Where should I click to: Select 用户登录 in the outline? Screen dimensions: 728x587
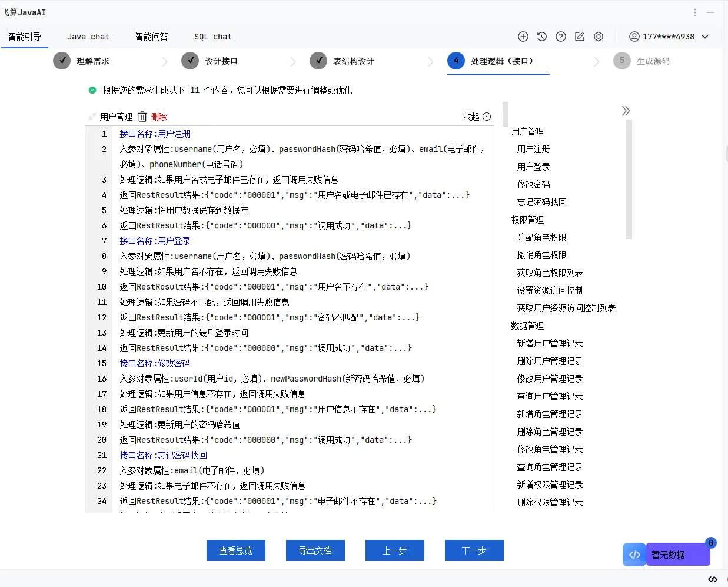[x=534, y=167]
